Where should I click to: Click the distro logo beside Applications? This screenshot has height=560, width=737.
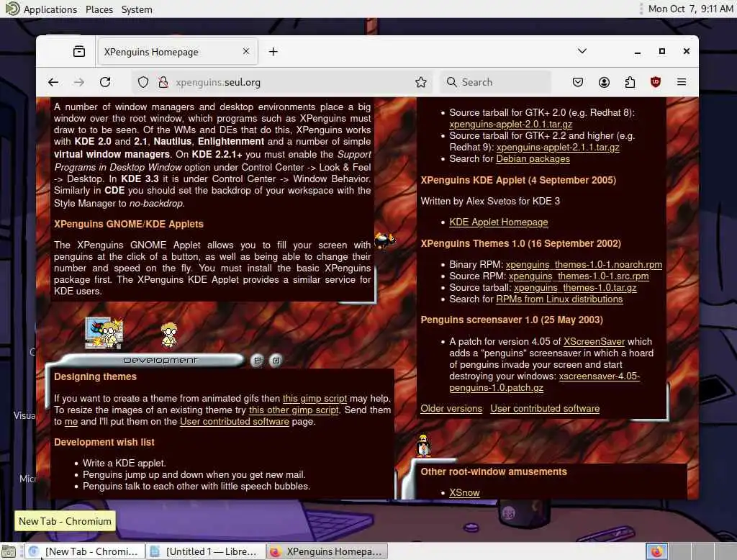click(12, 9)
